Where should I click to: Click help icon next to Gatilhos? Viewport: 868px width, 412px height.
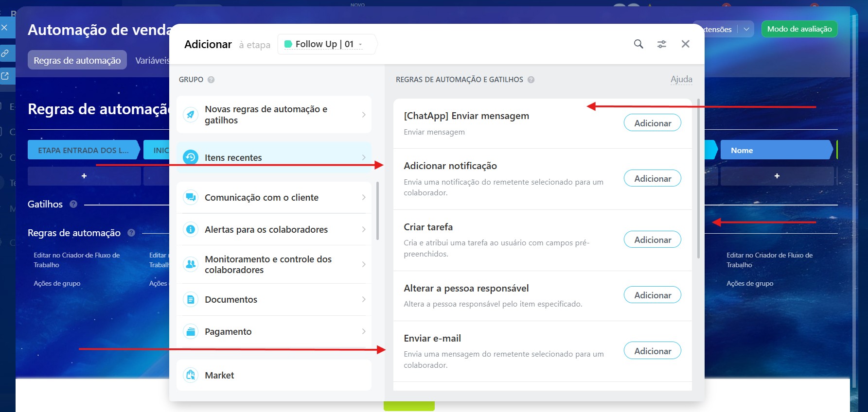point(73,204)
